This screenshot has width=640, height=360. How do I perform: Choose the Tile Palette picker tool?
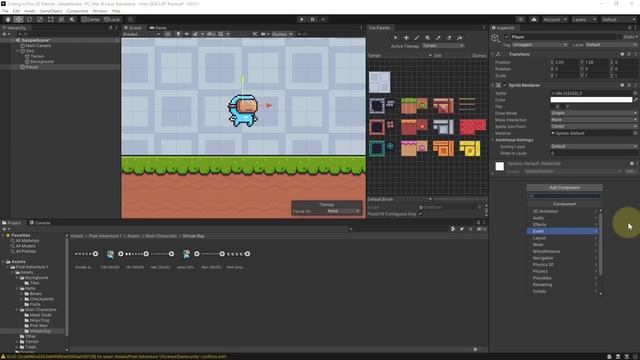tap(438, 38)
